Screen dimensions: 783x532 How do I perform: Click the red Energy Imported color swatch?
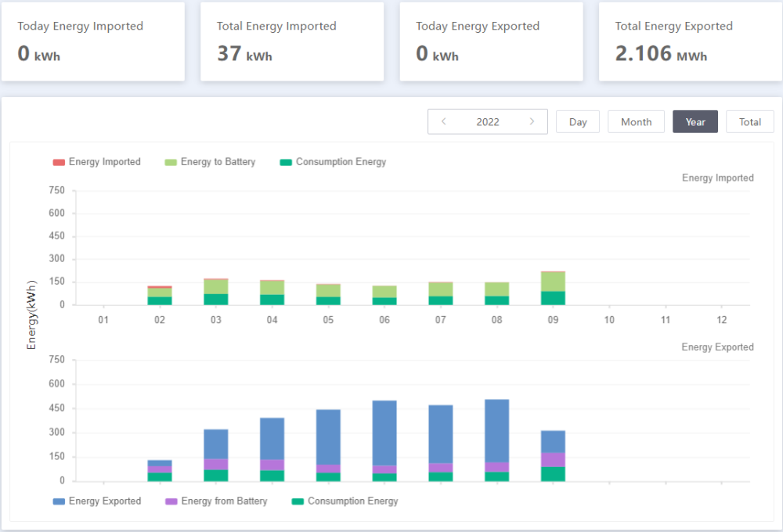[x=59, y=162]
